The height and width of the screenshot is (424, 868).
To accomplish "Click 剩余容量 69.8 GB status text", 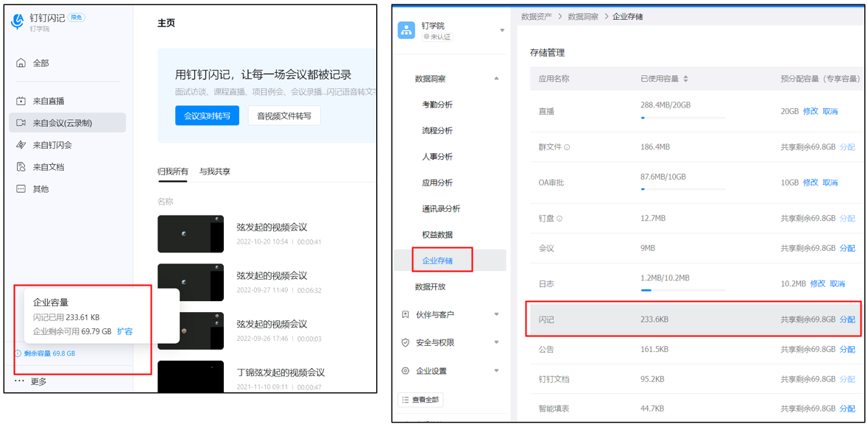I will click(50, 353).
